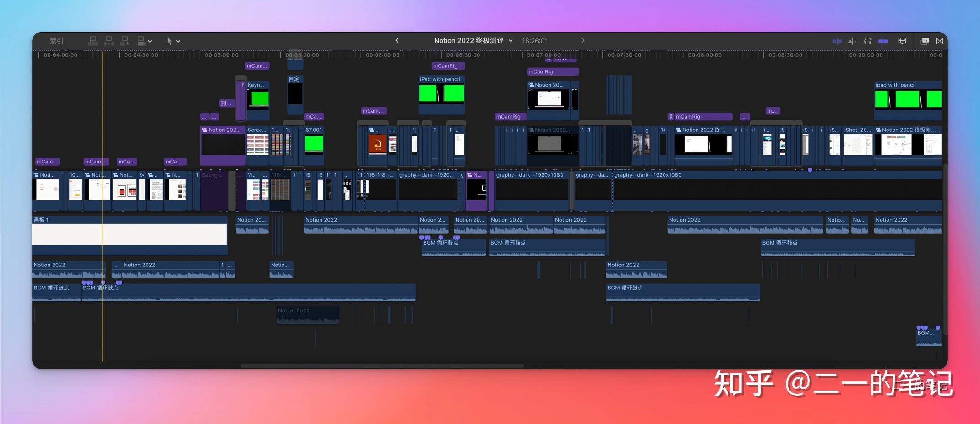The width and height of the screenshot is (980, 424).
Task: Select the graphy--da... clip
Action: coord(593,190)
